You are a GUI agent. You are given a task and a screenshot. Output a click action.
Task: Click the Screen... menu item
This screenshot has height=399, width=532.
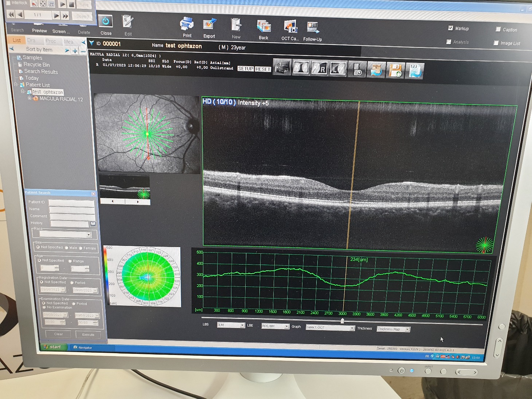[x=61, y=31]
